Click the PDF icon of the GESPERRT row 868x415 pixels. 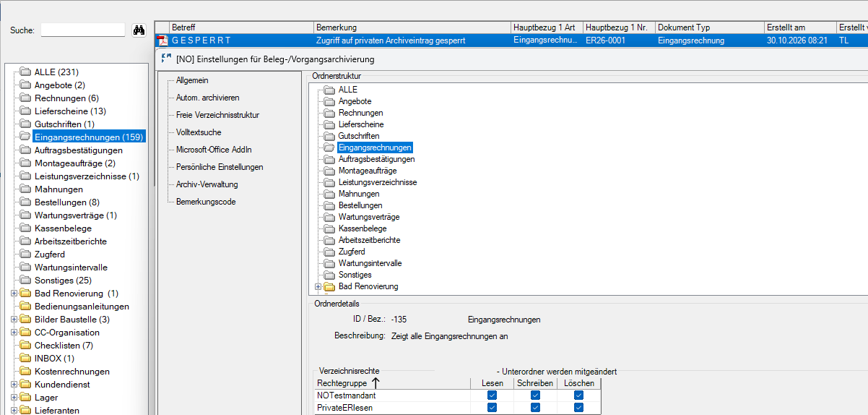click(162, 40)
